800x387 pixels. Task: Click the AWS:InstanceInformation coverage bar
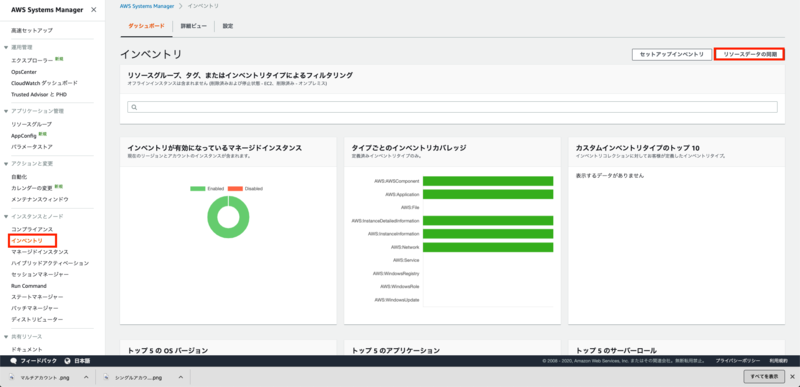[488, 234]
